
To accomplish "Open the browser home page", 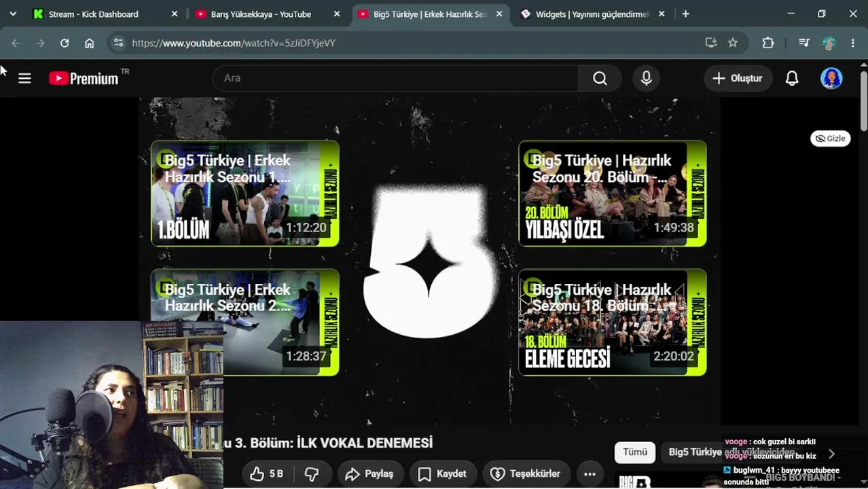I will point(89,43).
